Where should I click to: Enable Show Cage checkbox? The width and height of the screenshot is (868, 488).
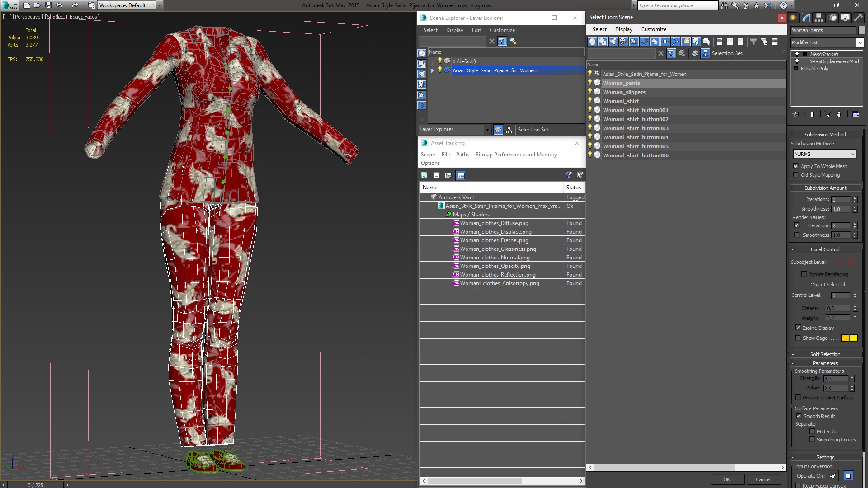click(798, 338)
